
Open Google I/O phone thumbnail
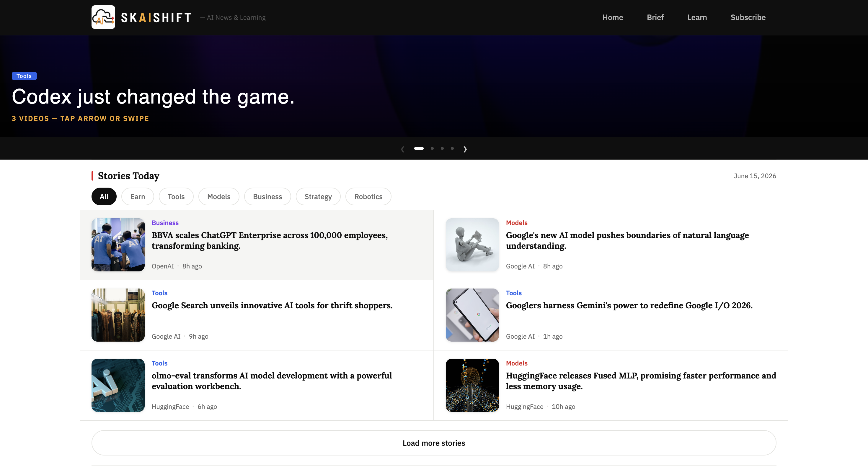coord(472,315)
